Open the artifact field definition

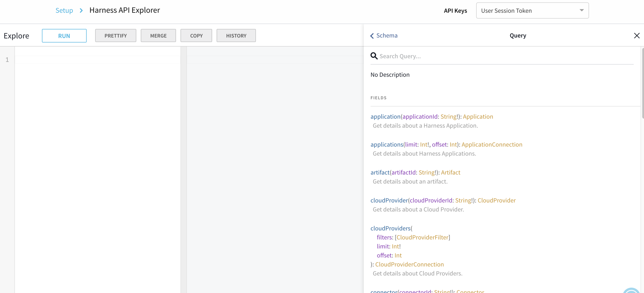pos(380,172)
